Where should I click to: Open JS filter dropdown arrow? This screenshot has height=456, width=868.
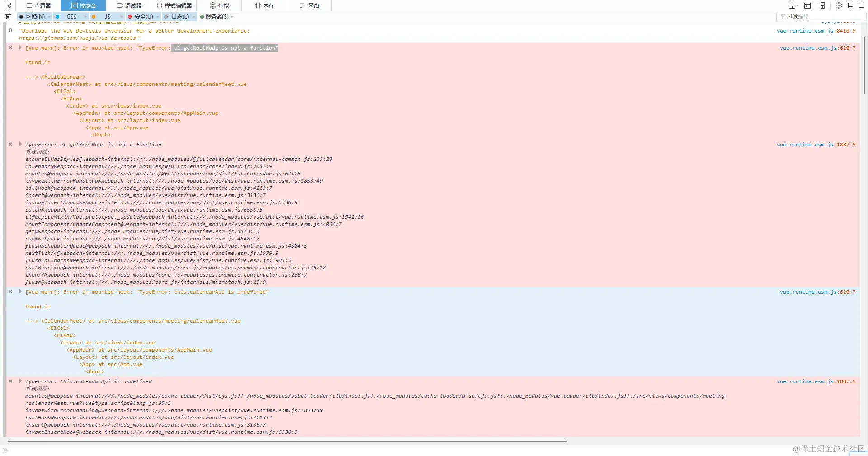[122, 17]
